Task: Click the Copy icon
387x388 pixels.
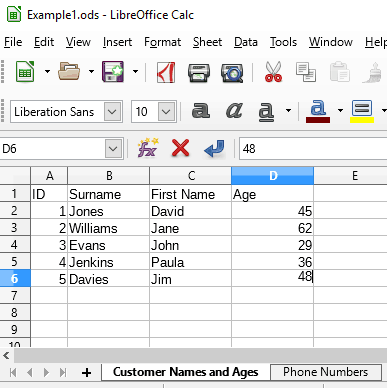Action: [x=306, y=72]
